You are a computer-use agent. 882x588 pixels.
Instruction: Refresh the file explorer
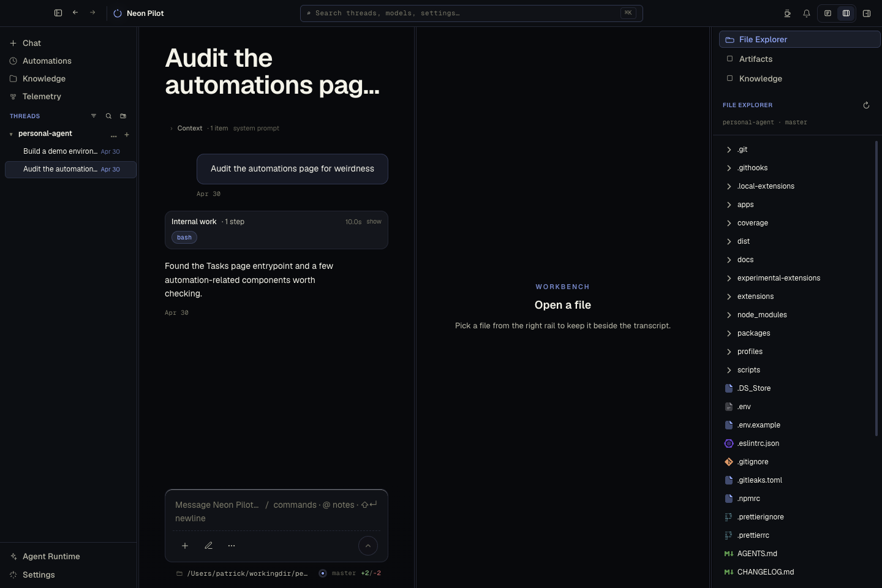click(866, 105)
